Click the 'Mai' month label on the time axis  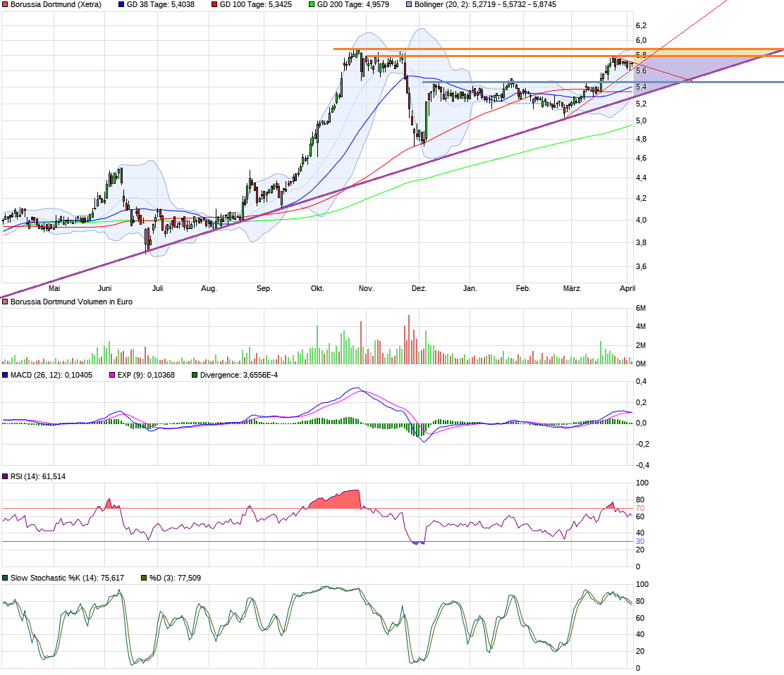point(54,288)
